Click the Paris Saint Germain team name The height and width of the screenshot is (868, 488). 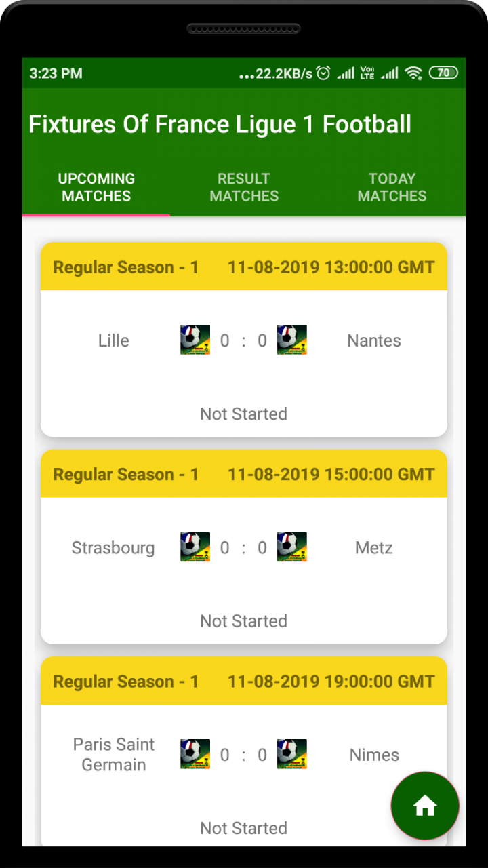[114, 754]
